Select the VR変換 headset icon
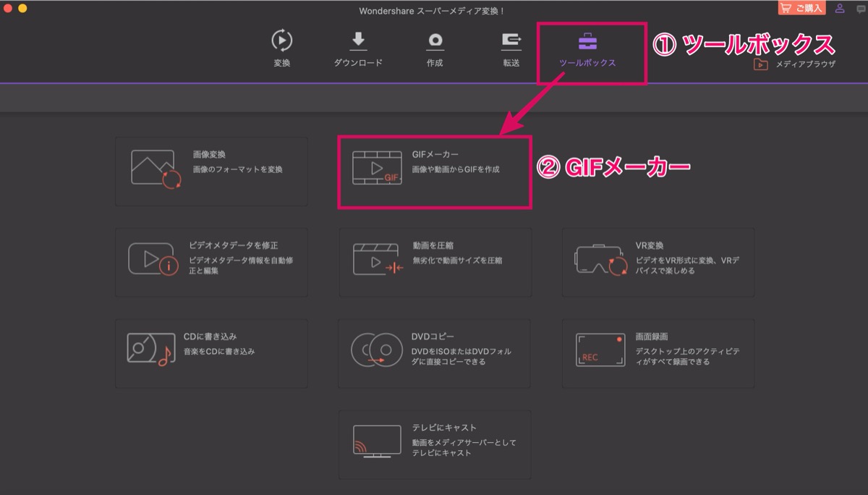 [x=601, y=260]
